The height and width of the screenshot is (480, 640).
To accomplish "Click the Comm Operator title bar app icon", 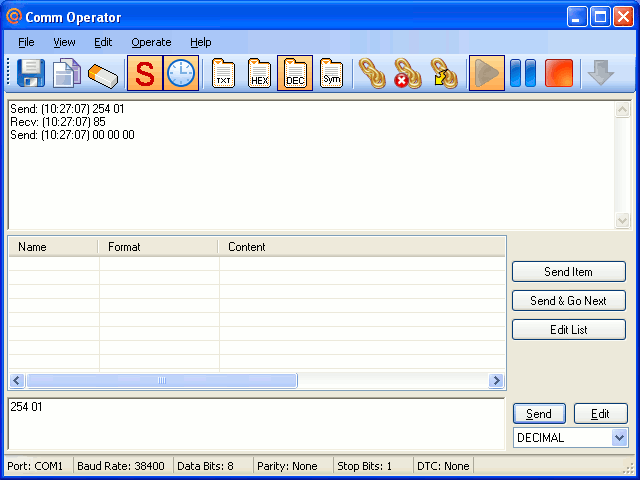I will [13, 16].
